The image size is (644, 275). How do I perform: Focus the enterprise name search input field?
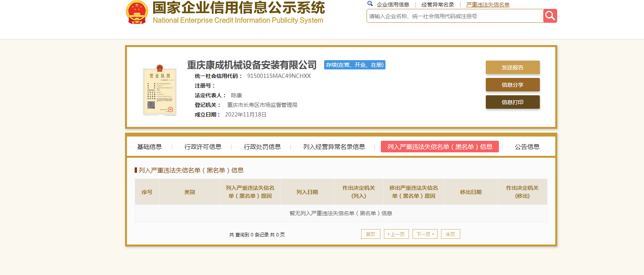click(x=455, y=16)
